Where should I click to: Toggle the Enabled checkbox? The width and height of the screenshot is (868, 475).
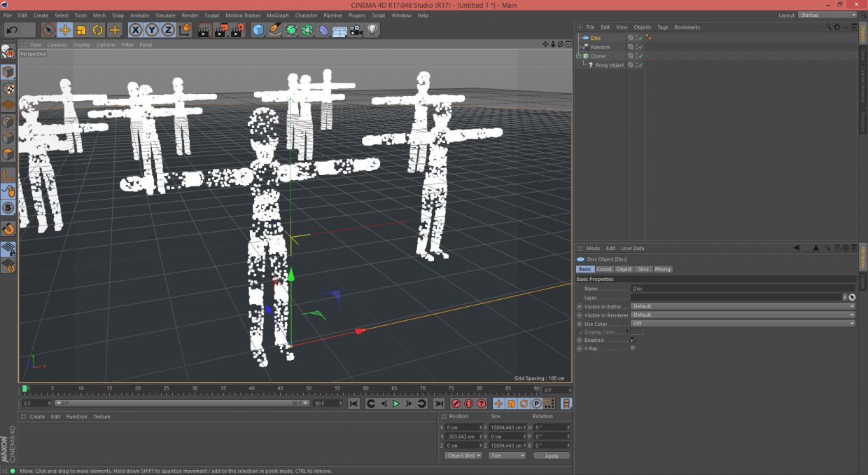pos(633,340)
